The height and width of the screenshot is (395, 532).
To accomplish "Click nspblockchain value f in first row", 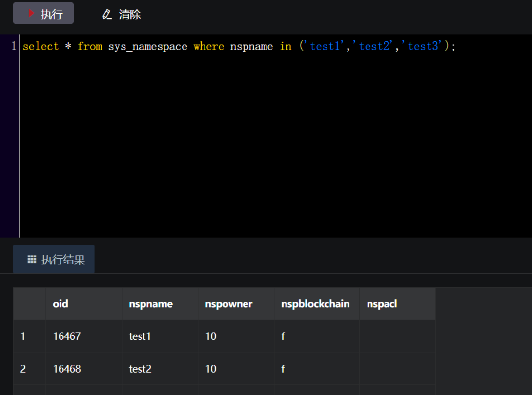I will click(283, 336).
